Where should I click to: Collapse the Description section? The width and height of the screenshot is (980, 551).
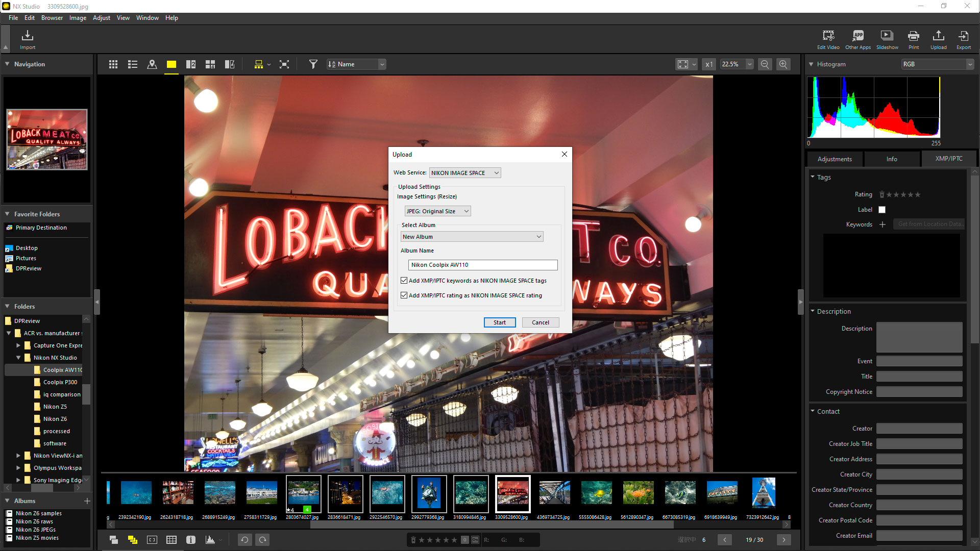(813, 311)
